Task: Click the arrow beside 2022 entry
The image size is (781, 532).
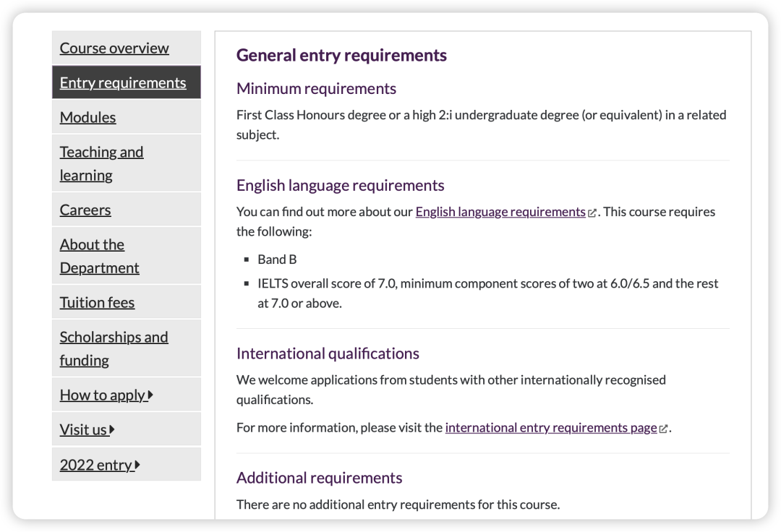Action: click(137, 465)
